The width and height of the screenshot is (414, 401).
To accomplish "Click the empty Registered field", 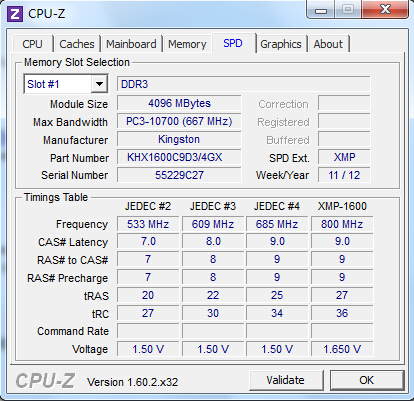I will [x=344, y=121].
